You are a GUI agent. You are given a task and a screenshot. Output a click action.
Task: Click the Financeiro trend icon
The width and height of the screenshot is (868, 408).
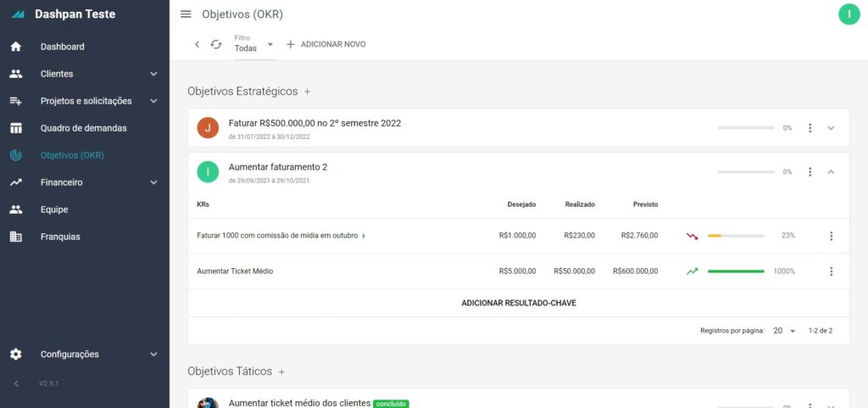coord(16,182)
